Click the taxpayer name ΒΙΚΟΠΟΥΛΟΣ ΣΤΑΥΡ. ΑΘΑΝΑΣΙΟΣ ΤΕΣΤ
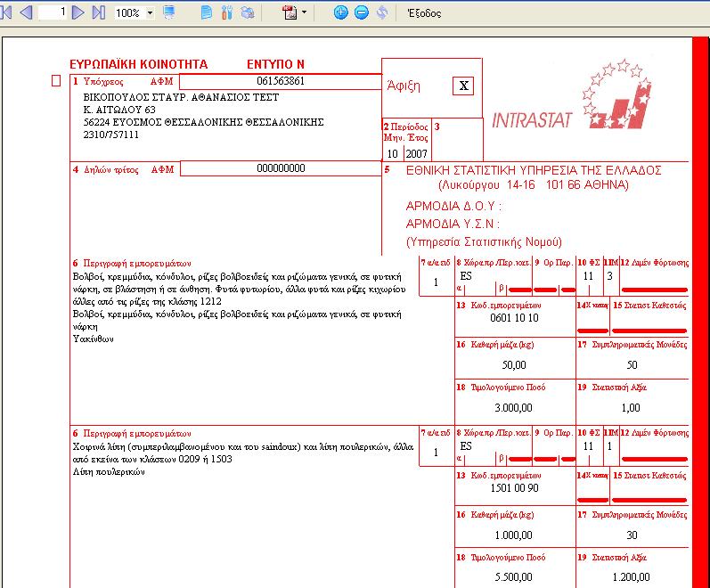This screenshot has height=588, width=710. click(x=181, y=97)
